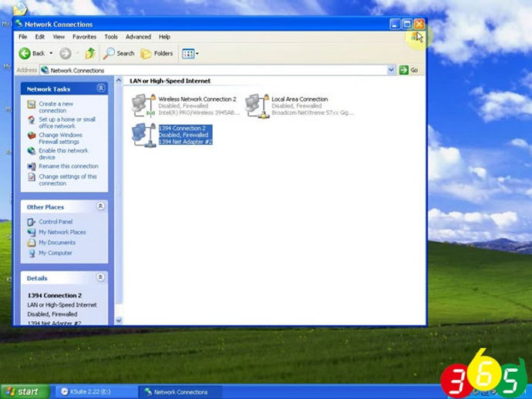The height and width of the screenshot is (399, 532).
Task: Click the My Computer icon
Action: [31, 253]
